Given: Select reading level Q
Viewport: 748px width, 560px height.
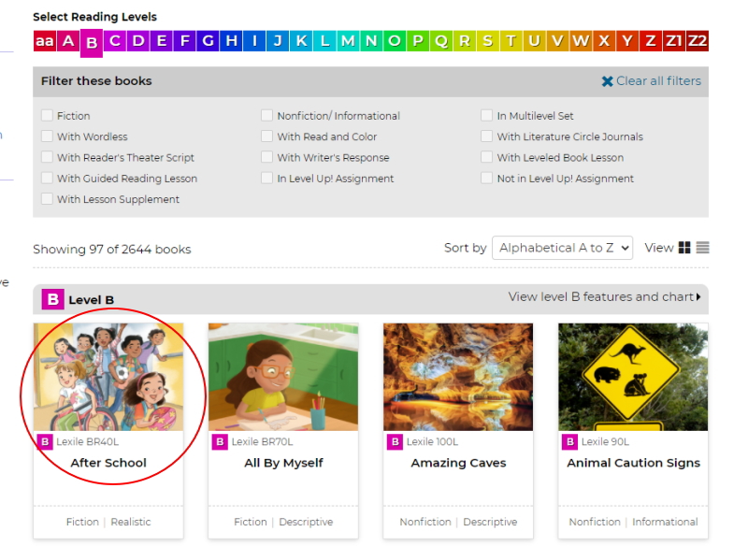Looking at the screenshot, I should pos(441,40).
